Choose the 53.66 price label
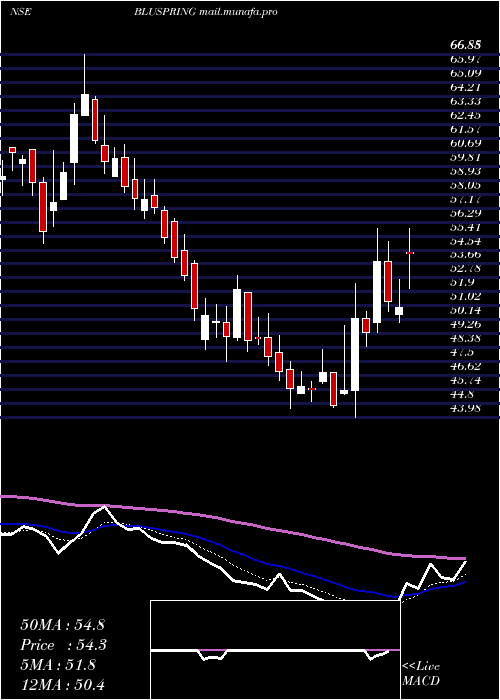The image size is (500, 700). (x=466, y=254)
